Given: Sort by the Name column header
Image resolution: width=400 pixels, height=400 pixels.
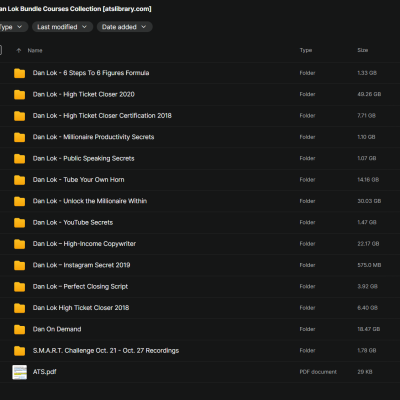Looking at the screenshot, I should (35, 50).
